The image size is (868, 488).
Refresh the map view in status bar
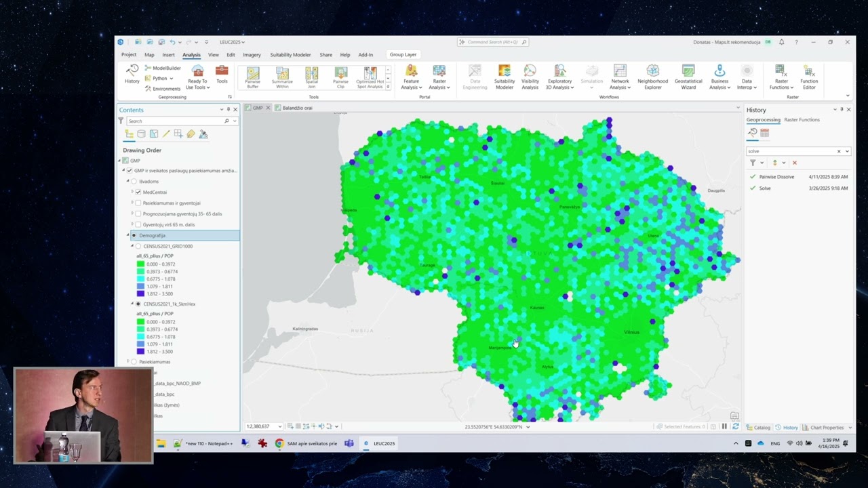pos(735,427)
